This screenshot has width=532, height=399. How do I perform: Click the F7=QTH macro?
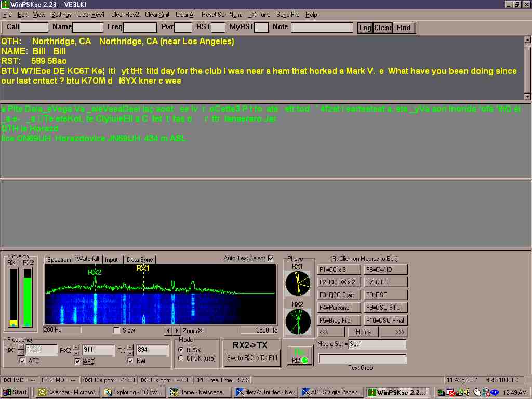click(385, 282)
